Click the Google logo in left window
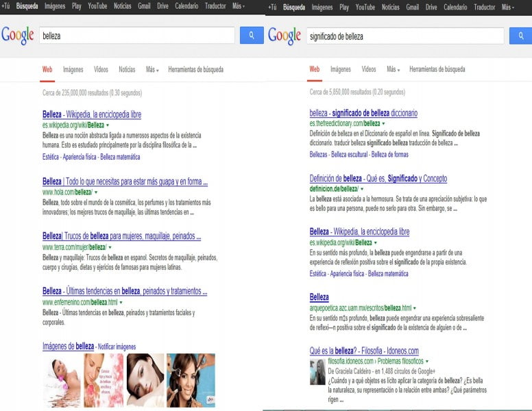Viewport: 532px width, 411px height. coord(18,35)
